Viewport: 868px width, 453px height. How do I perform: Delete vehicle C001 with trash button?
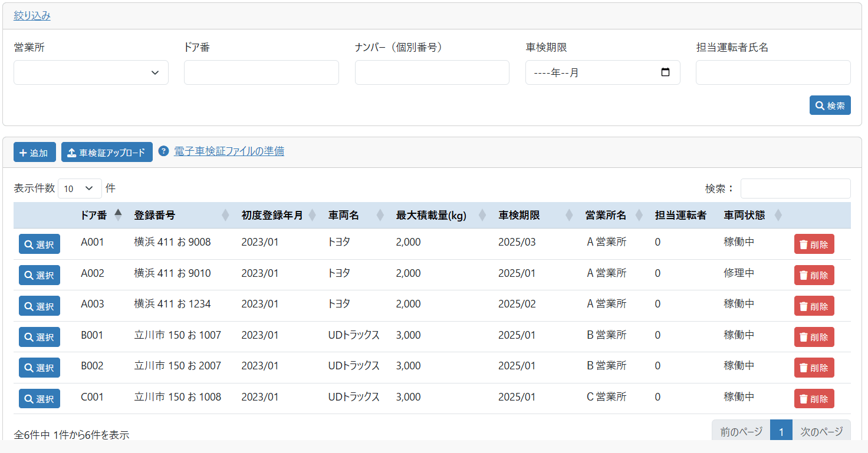(814, 399)
